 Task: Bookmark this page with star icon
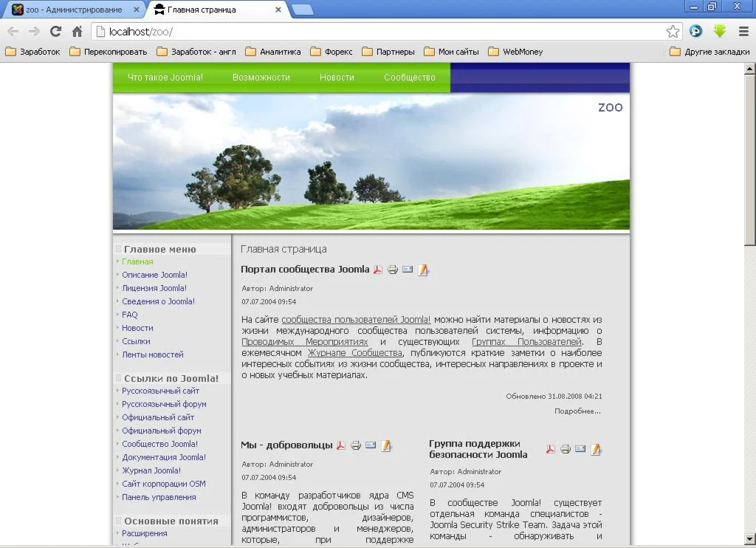pyautogui.click(x=673, y=32)
